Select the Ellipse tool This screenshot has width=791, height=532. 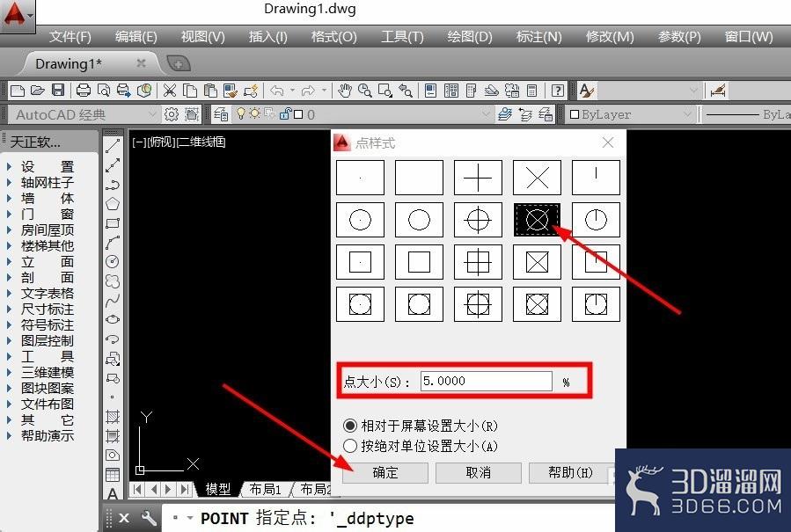(x=112, y=319)
